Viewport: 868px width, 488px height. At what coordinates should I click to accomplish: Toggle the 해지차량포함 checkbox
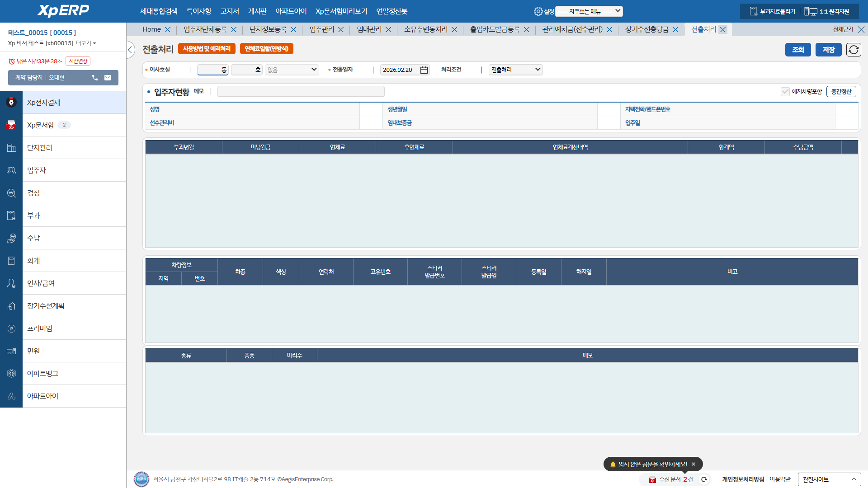[x=785, y=92]
